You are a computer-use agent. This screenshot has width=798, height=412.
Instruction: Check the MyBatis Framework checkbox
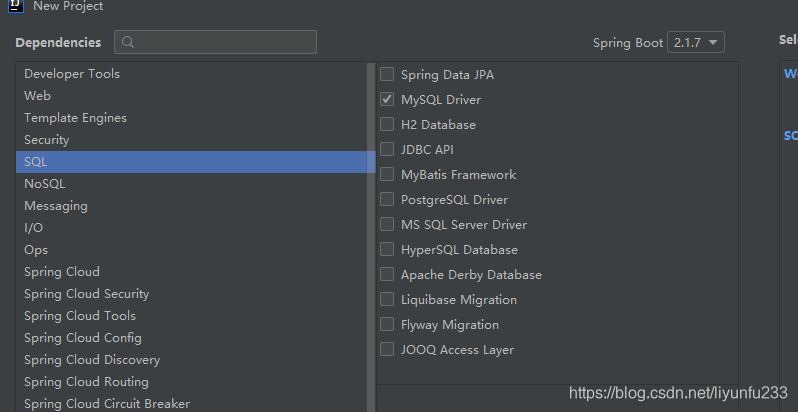pos(387,174)
